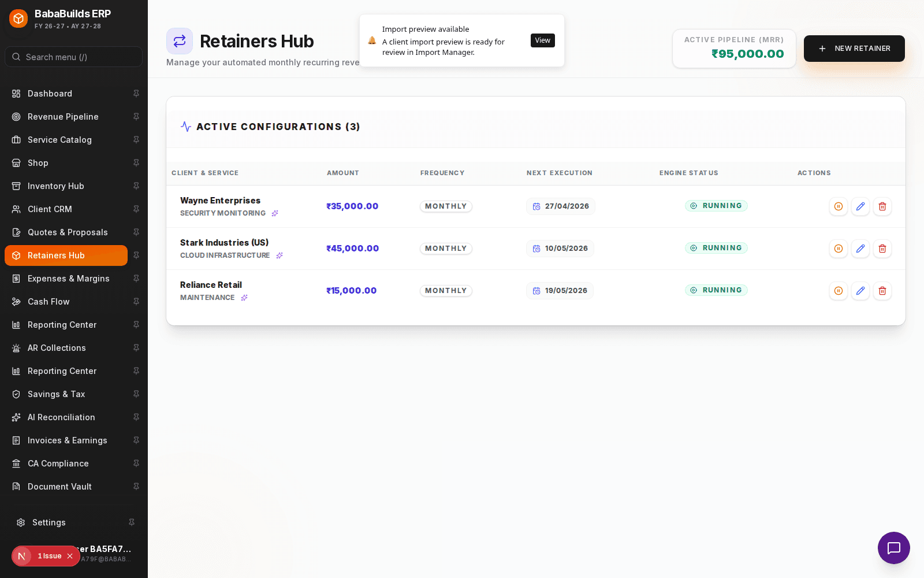The width and height of the screenshot is (924, 578).
Task: Navigate to Client CRM
Action: (x=66, y=209)
